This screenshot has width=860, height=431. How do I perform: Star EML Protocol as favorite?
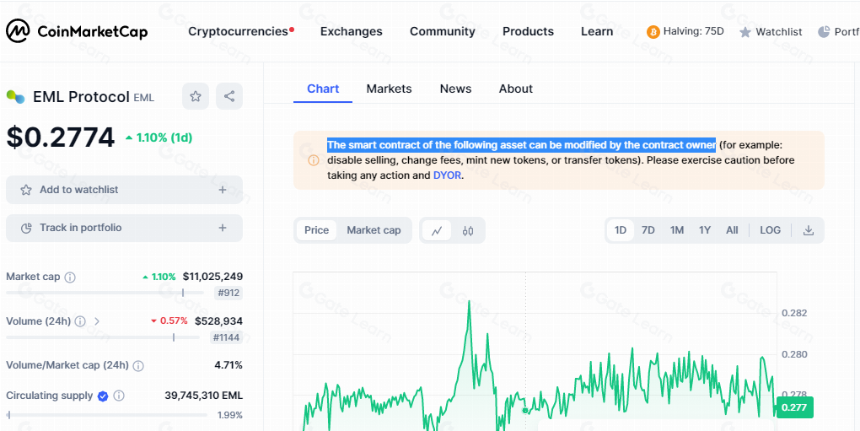pos(195,97)
